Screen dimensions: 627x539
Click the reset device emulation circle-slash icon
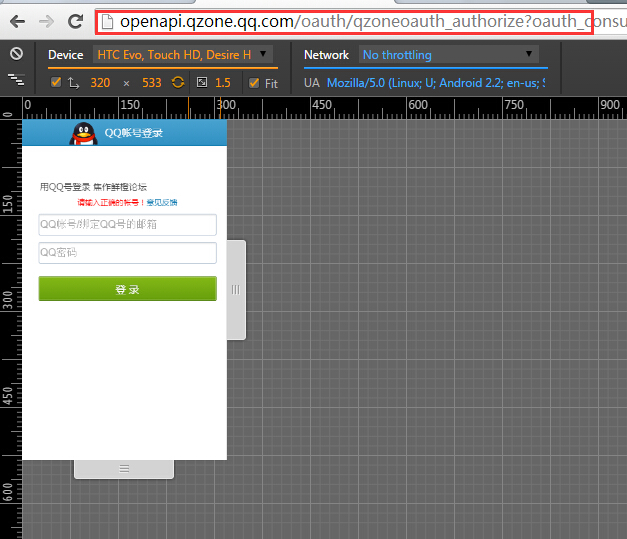tap(16, 54)
